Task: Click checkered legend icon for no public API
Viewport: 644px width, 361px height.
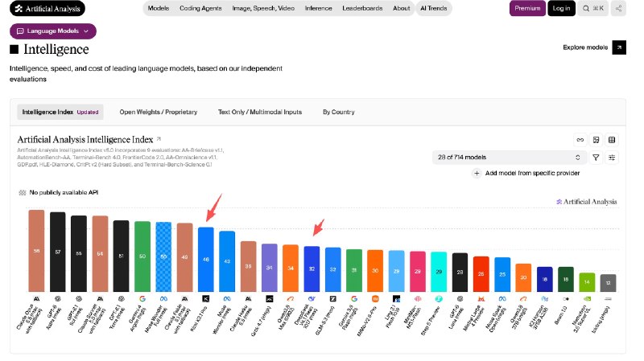Action: pyautogui.click(x=23, y=192)
